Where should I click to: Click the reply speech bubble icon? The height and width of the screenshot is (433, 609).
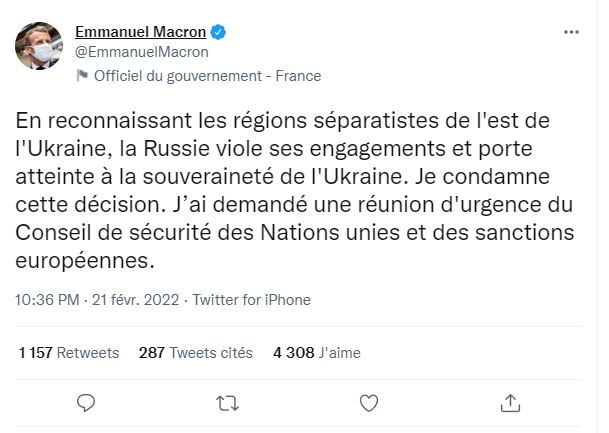(86, 403)
